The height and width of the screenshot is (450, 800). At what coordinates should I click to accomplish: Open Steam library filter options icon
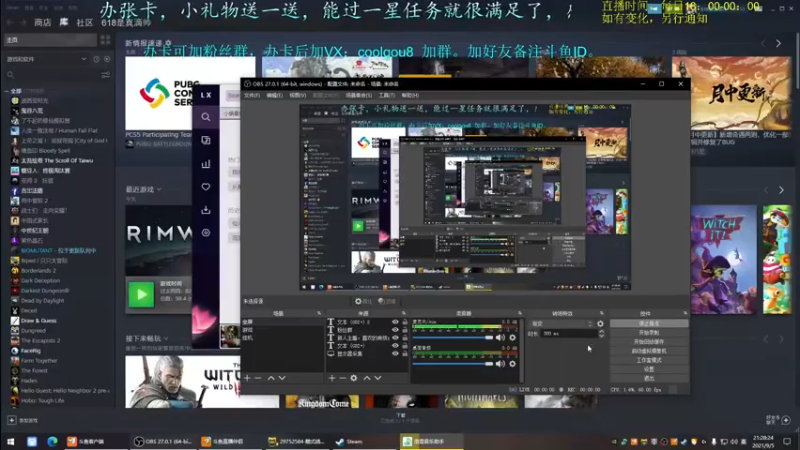(x=106, y=75)
